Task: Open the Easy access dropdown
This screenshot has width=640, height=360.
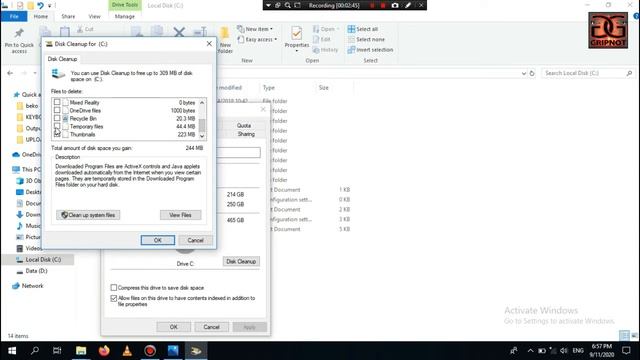Action: tap(257, 40)
